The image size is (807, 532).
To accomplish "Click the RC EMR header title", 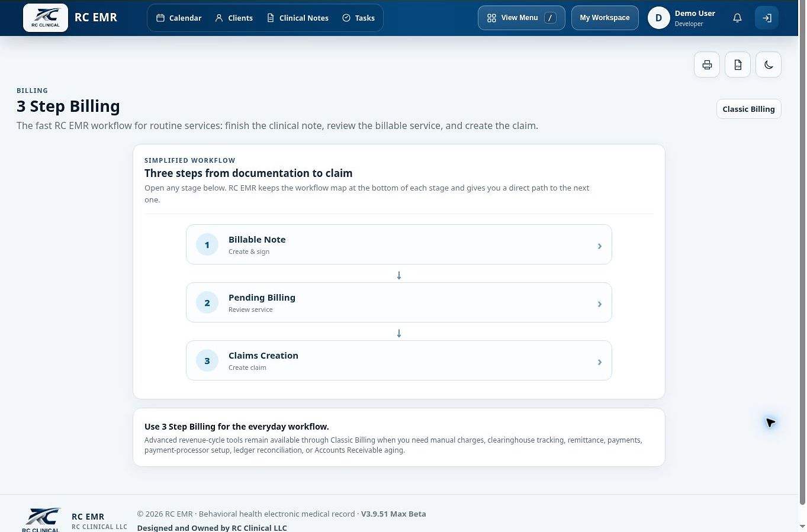I will (96, 18).
